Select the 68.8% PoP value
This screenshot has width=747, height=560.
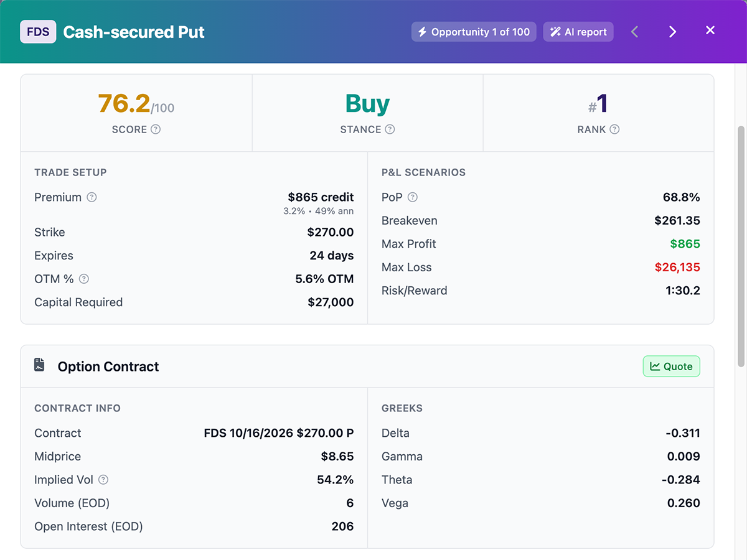681,197
